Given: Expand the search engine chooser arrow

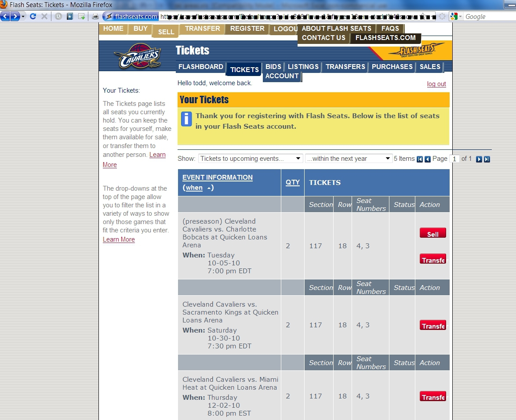Looking at the screenshot, I should click(460, 16).
